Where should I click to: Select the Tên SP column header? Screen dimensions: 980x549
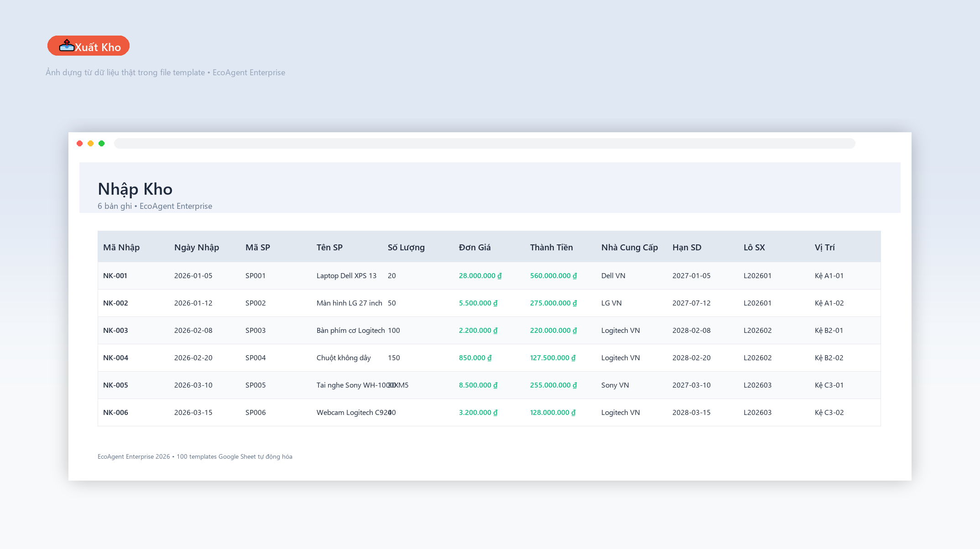(x=329, y=247)
